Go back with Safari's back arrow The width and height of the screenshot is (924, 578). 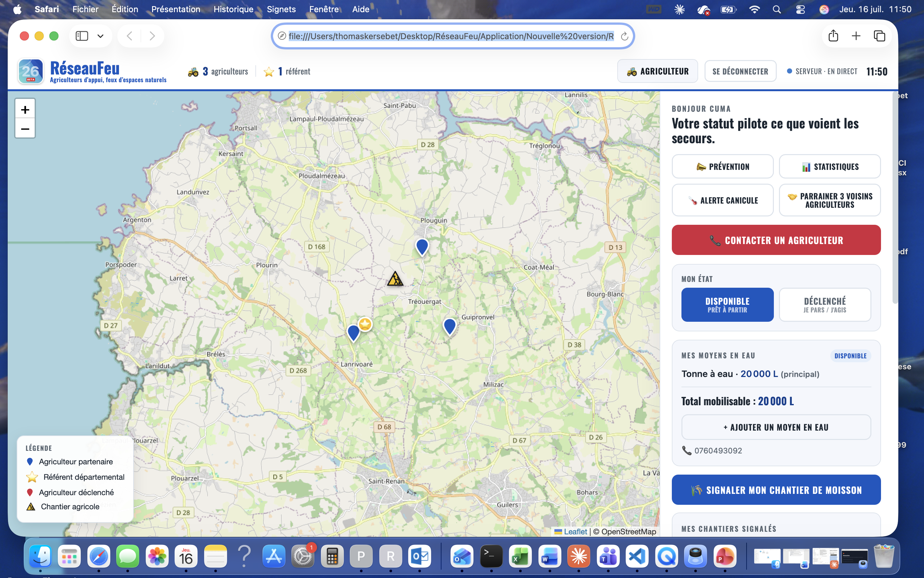tap(129, 36)
